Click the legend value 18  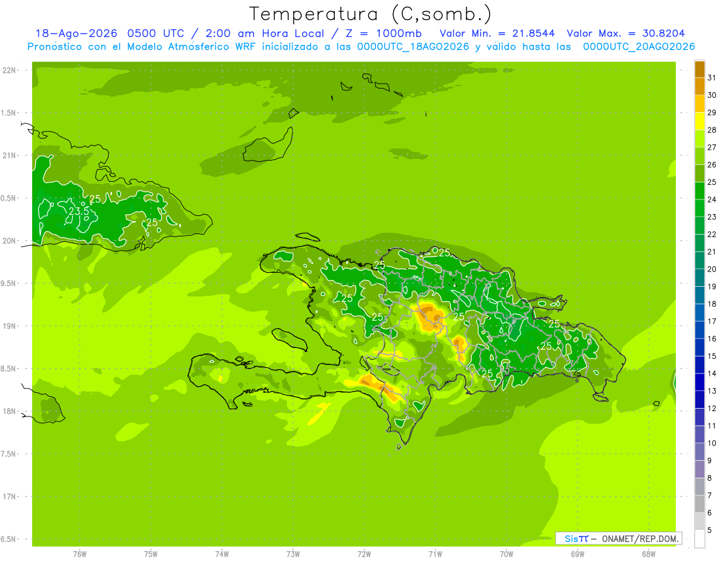712,304
